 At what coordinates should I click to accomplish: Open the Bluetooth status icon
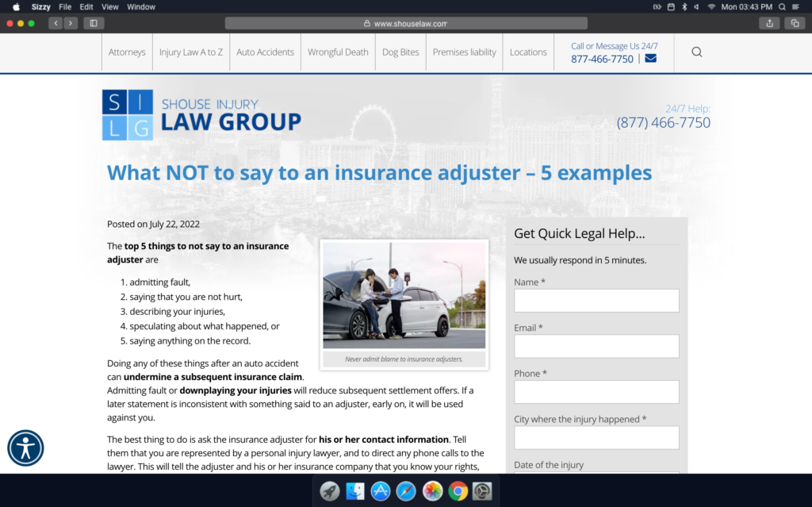pyautogui.click(x=684, y=6)
